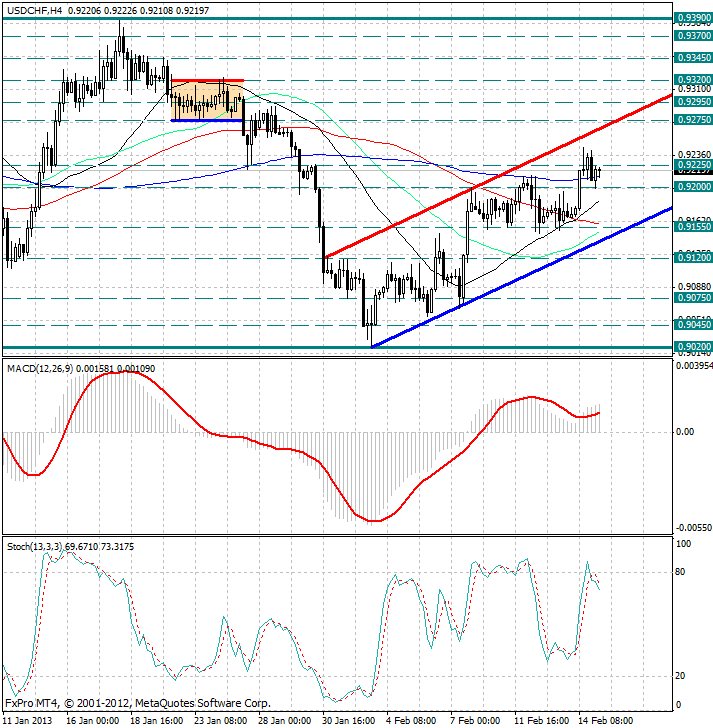Click the 18 Jan 16:00 time label
The image size is (713, 728).
[x=156, y=721]
